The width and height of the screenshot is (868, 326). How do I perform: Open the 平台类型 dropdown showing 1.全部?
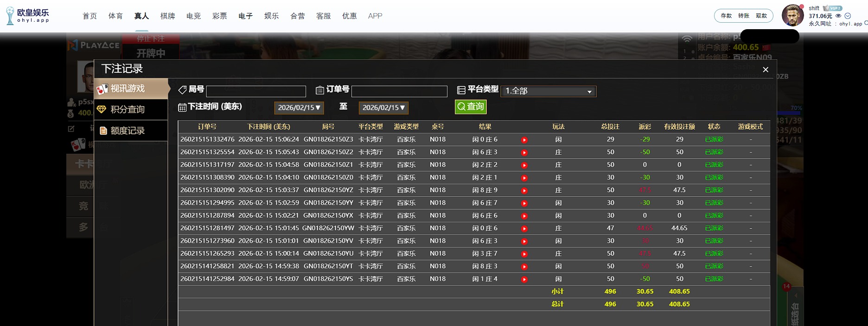[x=549, y=91]
